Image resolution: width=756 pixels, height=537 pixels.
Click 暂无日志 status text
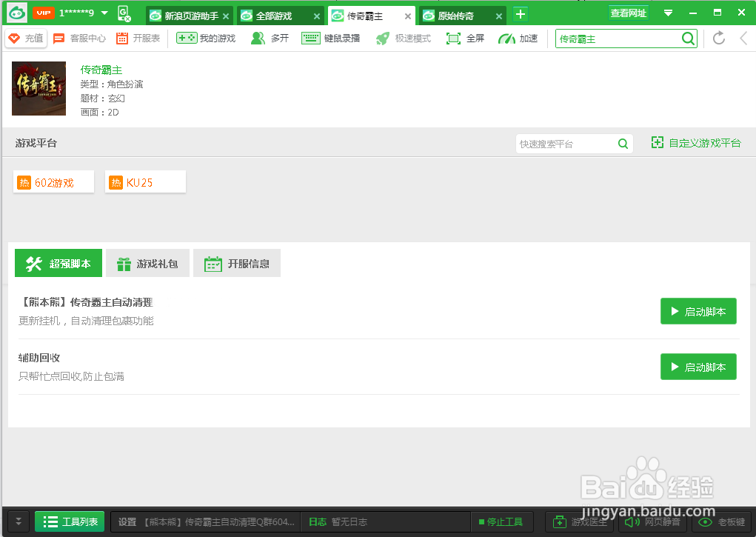(x=349, y=522)
